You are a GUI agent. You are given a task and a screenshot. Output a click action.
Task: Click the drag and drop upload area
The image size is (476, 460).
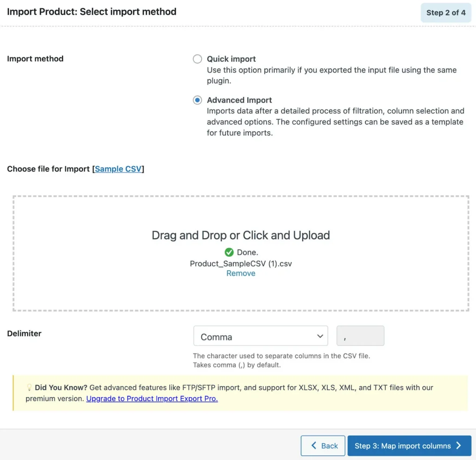pos(241,219)
